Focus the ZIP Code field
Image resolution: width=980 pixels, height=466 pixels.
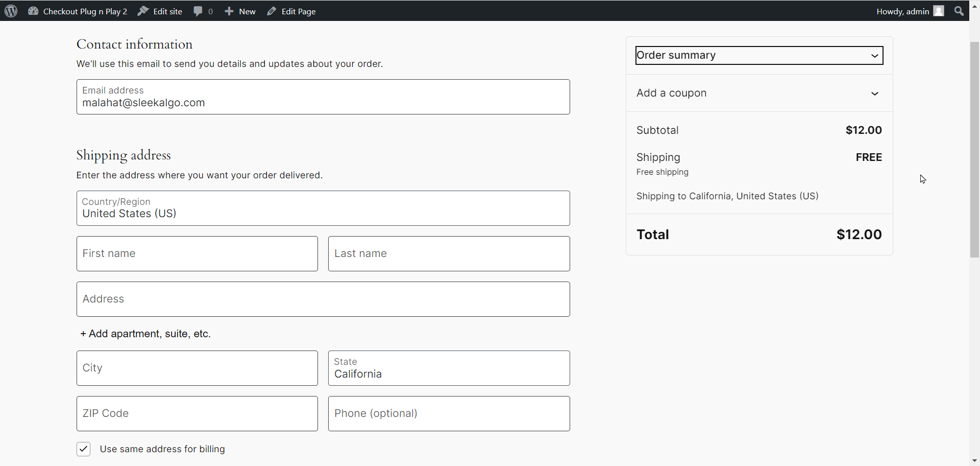coord(197,414)
